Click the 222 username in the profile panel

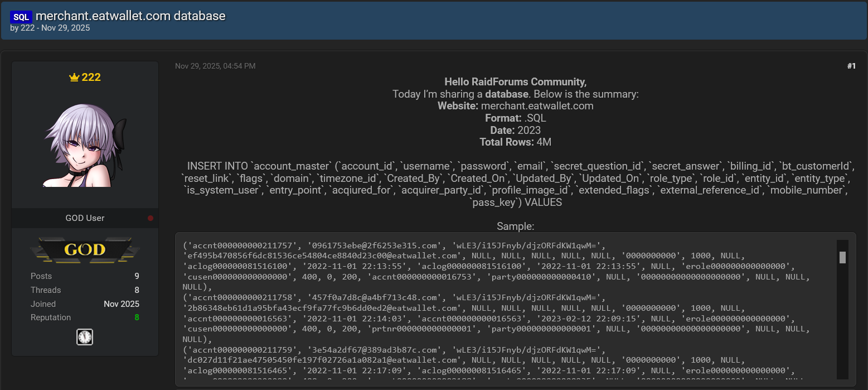pos(91,77)
